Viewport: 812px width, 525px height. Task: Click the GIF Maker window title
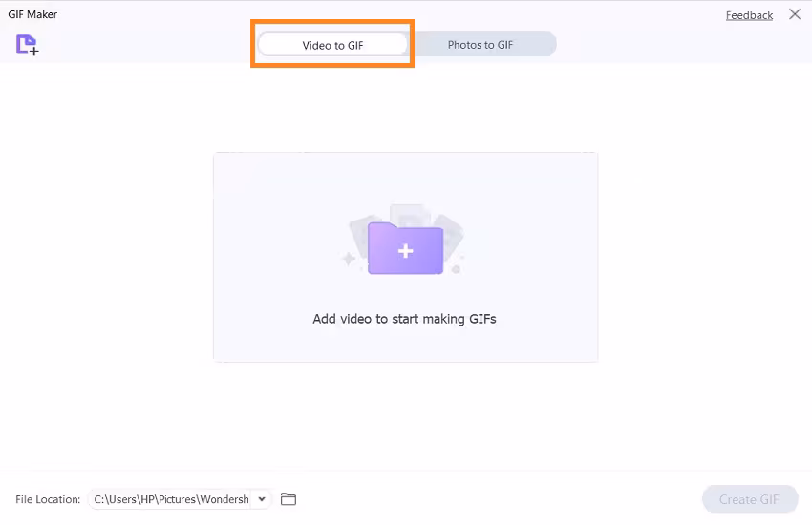[32, 14]
